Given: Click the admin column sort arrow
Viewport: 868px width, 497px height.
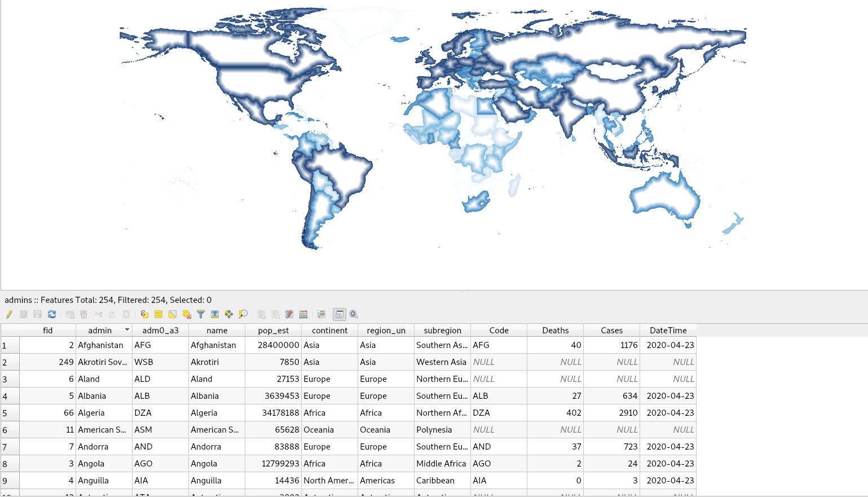Looking at the screenshot, I should coord(127,329).
